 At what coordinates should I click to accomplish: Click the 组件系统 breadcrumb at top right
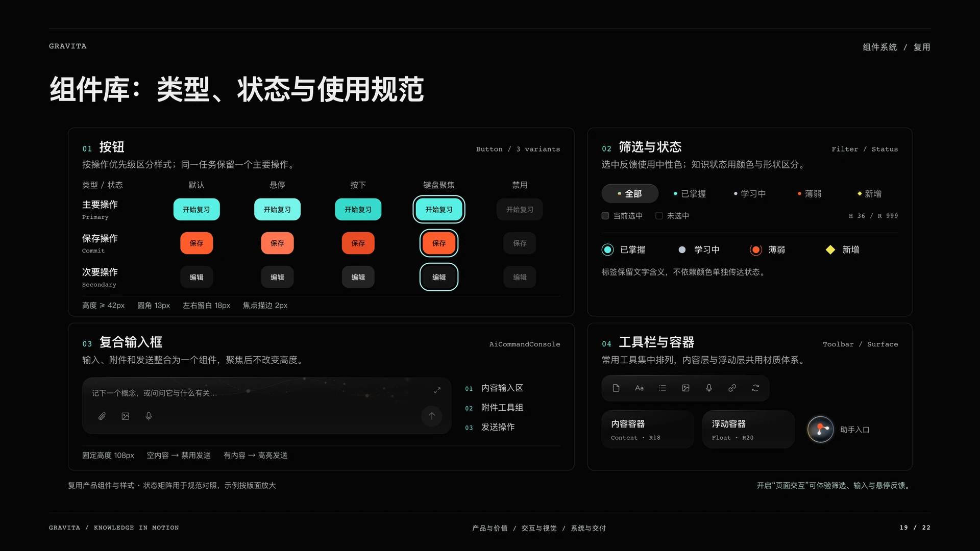pos(880,47)
